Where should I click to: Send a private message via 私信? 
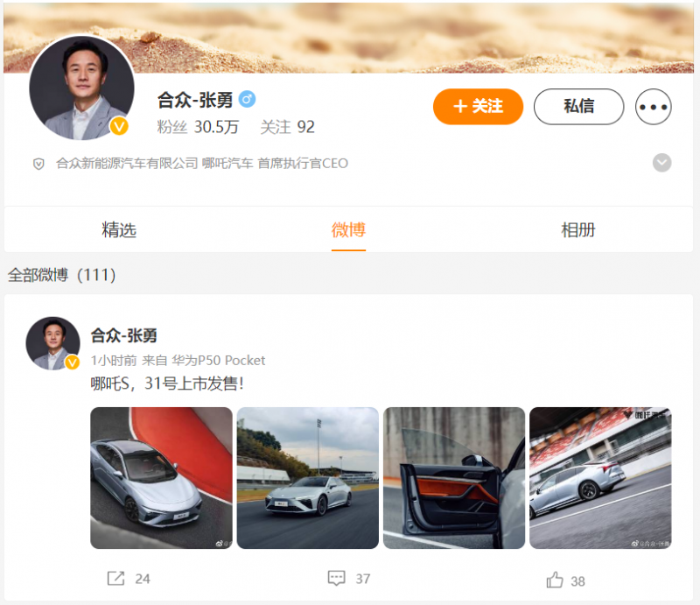point(578,107)
